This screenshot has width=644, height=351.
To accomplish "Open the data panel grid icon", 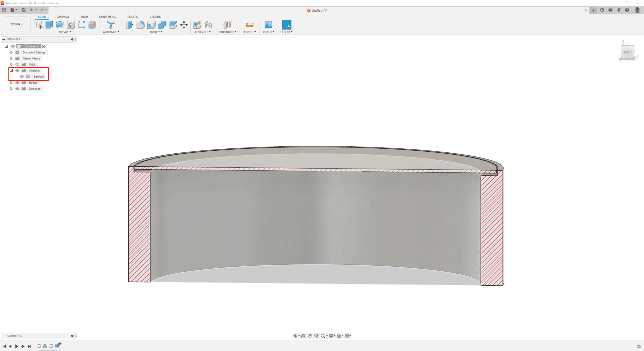I will coord(4,10).
